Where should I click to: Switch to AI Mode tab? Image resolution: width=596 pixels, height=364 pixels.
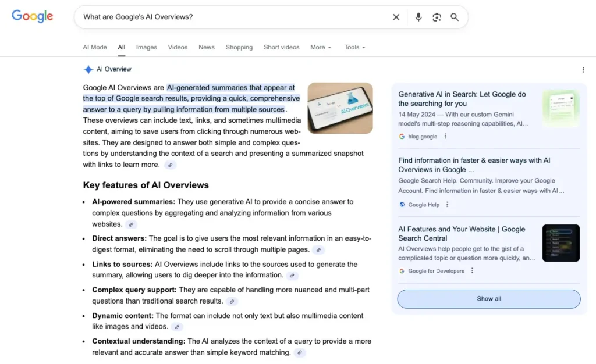(95, 47)
